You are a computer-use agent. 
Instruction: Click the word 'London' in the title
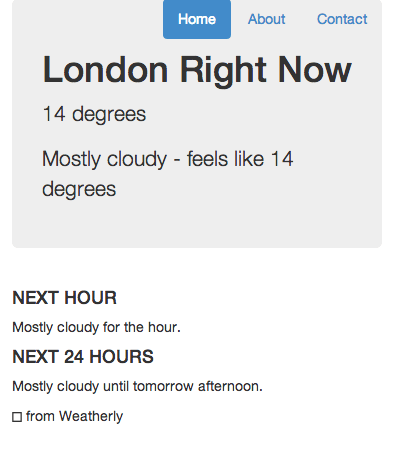coord(105,70)
